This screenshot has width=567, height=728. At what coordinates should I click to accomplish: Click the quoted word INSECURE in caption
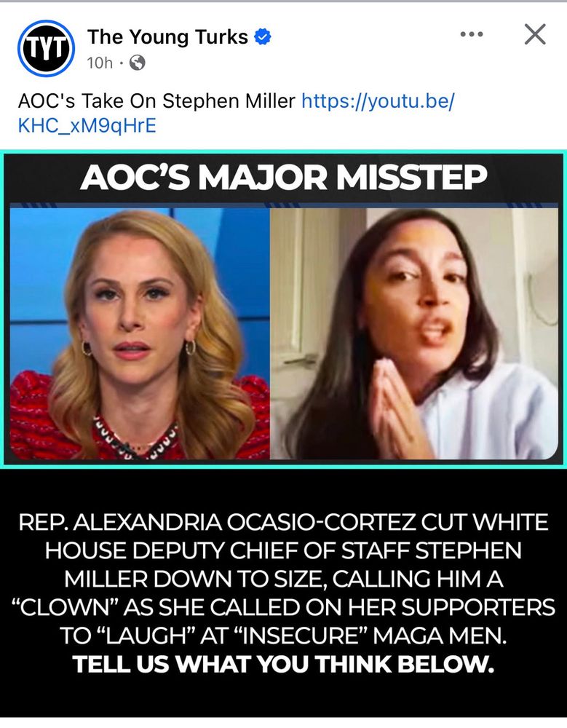coord(301,636)
